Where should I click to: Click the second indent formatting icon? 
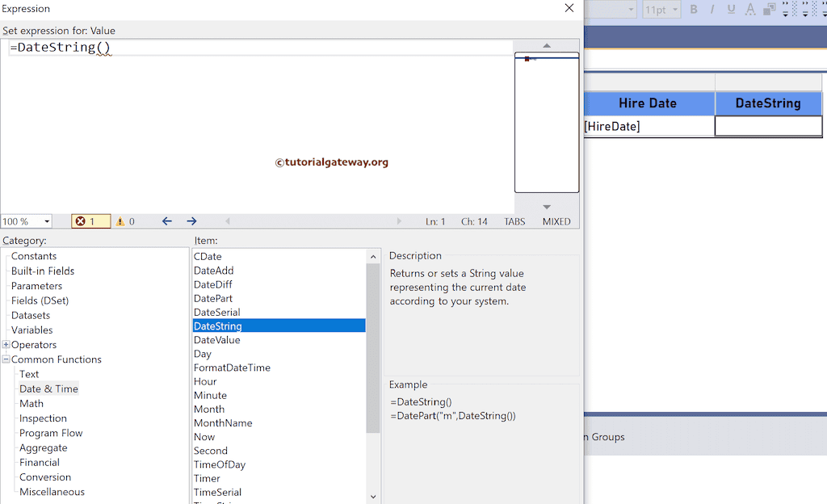tap(804, 9)
